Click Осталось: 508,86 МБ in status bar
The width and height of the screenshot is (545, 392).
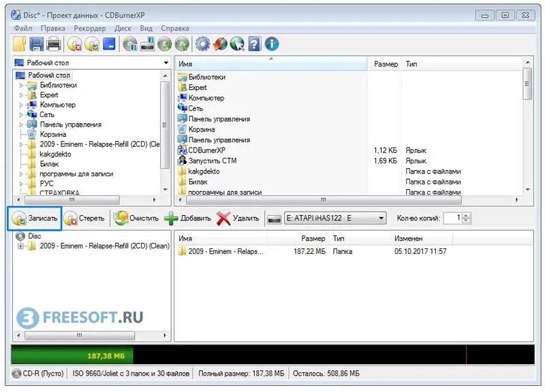(x=326, y=374)
